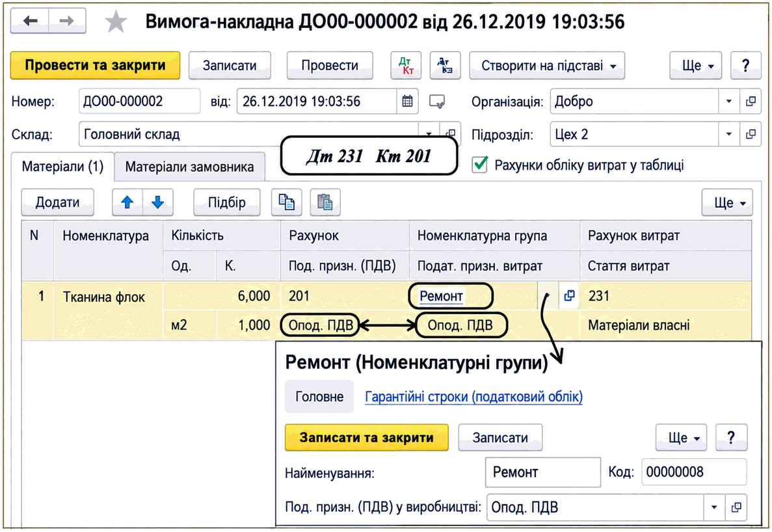Select the Матеріали власні cell
The width and height of the screenshot is (772, 532).
(x=665, y=325)
